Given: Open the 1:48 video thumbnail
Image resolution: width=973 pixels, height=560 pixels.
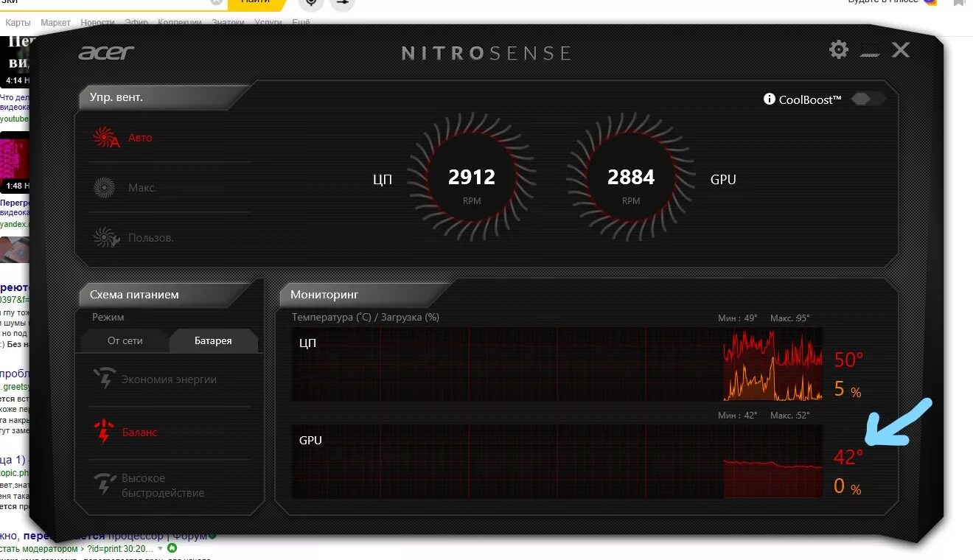Looking at the screenshot, I should pos(16,162).
